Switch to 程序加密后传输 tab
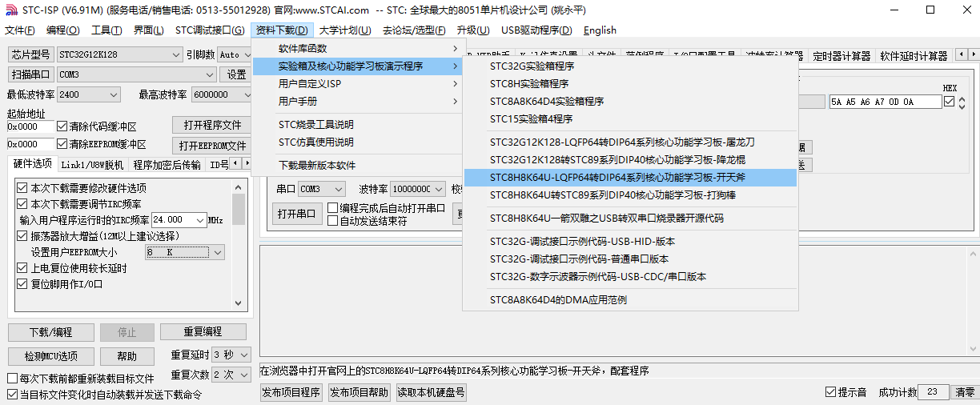The height and width of the screenshot is (405, 980). [x=167, y=165]
